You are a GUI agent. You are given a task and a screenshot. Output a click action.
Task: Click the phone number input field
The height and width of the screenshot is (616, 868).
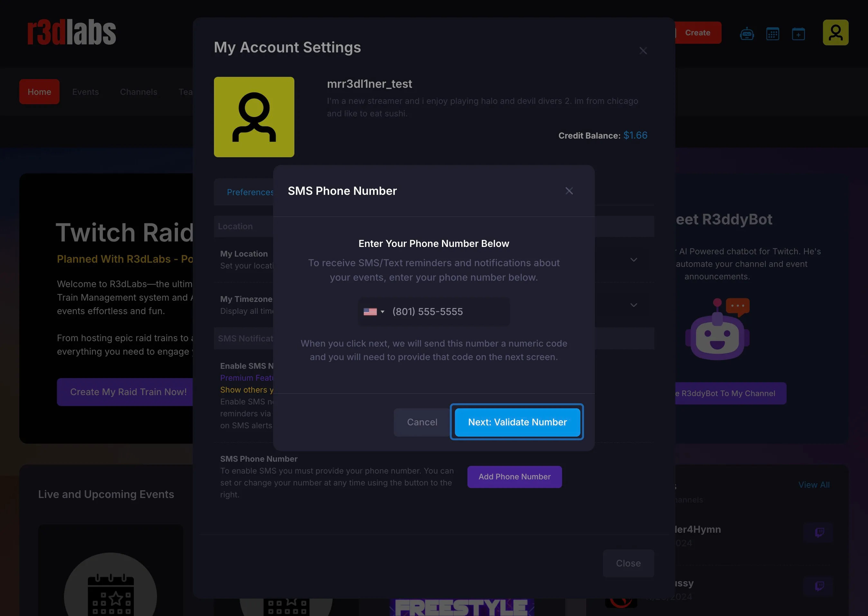point(444,312)
